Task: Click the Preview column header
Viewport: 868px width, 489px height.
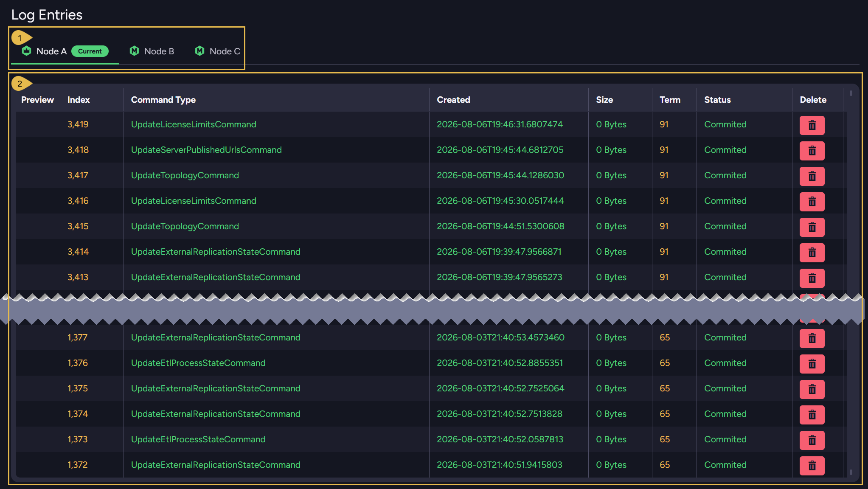Action: point(37,100)
